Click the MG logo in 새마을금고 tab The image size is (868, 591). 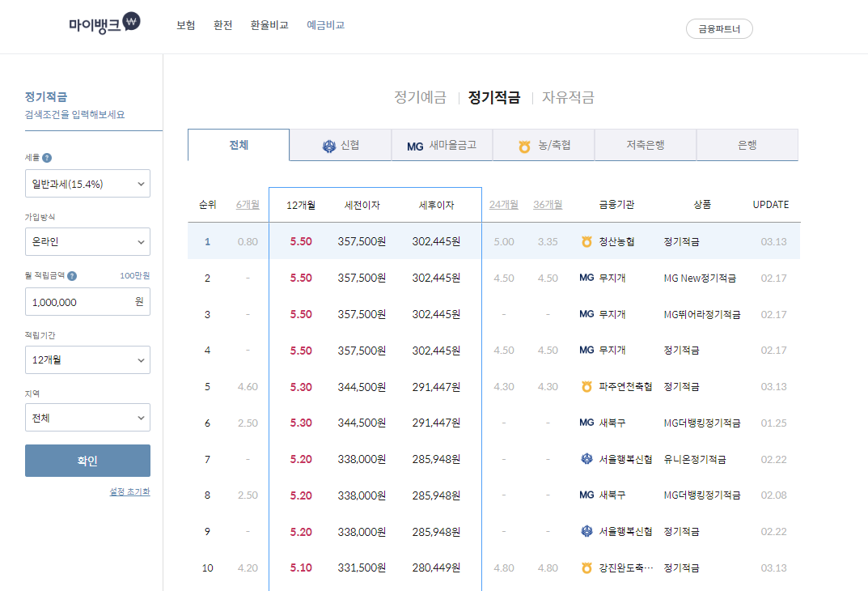[x=415, y=147]
